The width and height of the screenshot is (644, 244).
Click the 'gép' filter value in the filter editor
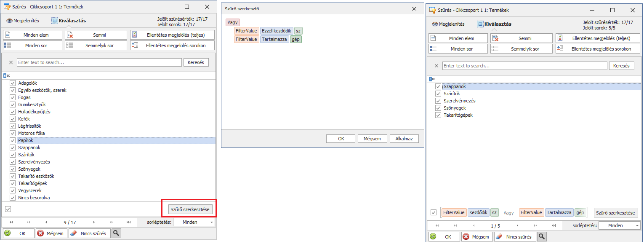(x=296, y=39)
